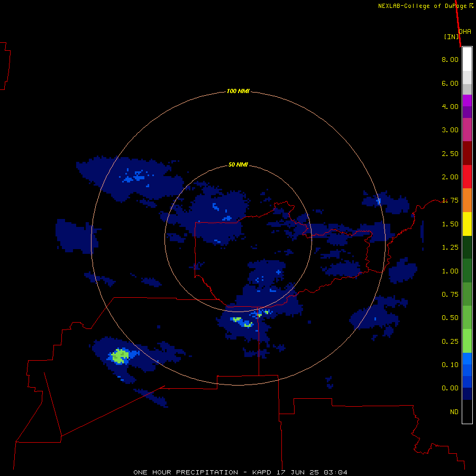Pick the orange swatch at 1.75
This screenshot has height=476, width=476.
(467, 200)
